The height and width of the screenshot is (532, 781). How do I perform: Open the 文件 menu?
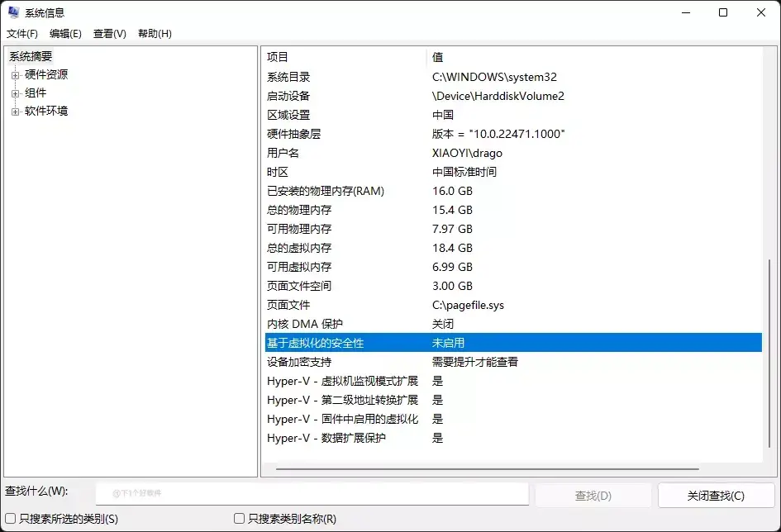(x=22, y=34)
